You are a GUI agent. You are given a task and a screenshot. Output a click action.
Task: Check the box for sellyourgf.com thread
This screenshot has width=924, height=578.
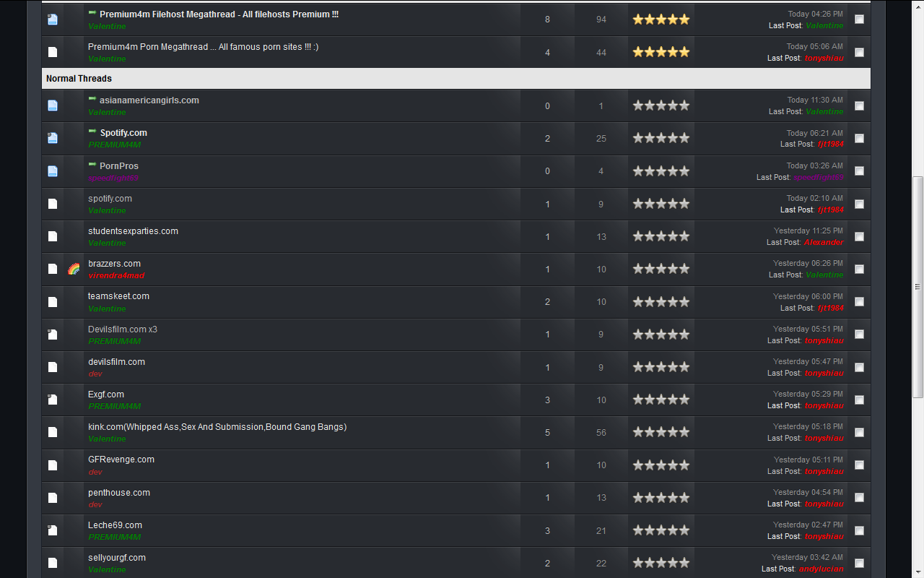(859, 563)
